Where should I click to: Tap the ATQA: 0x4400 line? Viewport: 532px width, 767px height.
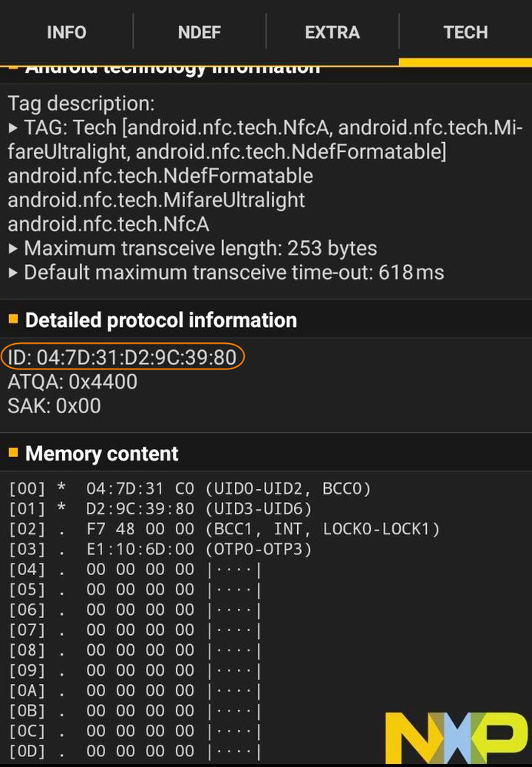click(73, 382)
